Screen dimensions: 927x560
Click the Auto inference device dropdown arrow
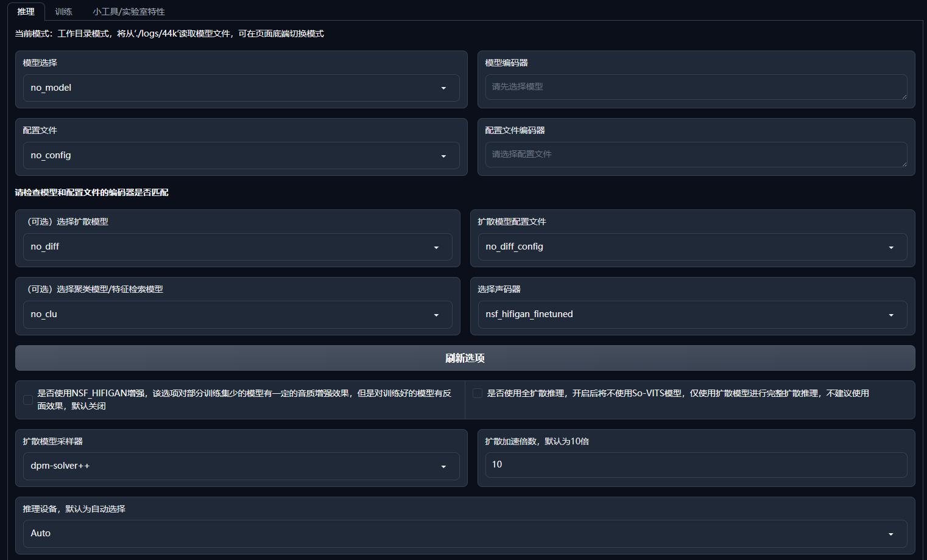click(x=890, y=534)
